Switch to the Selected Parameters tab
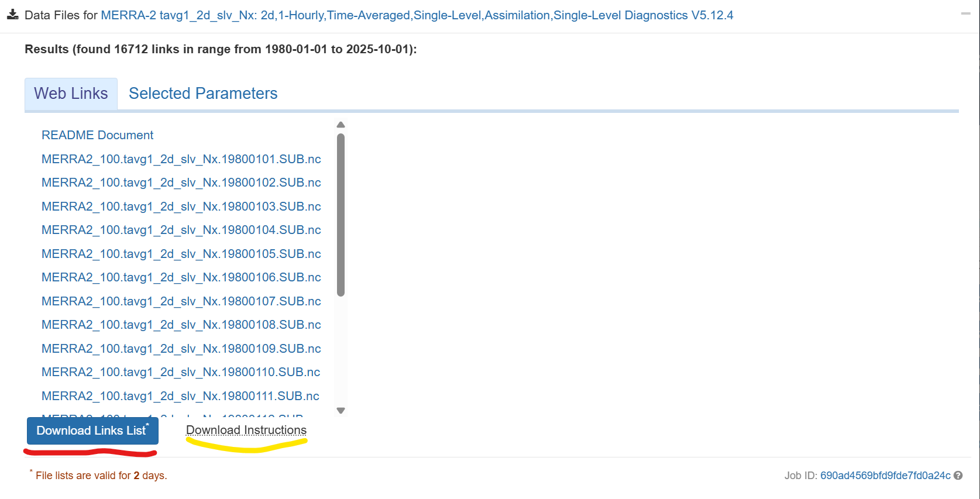The height and width of the screenshot is (499, 980). [x=203, y=94]
